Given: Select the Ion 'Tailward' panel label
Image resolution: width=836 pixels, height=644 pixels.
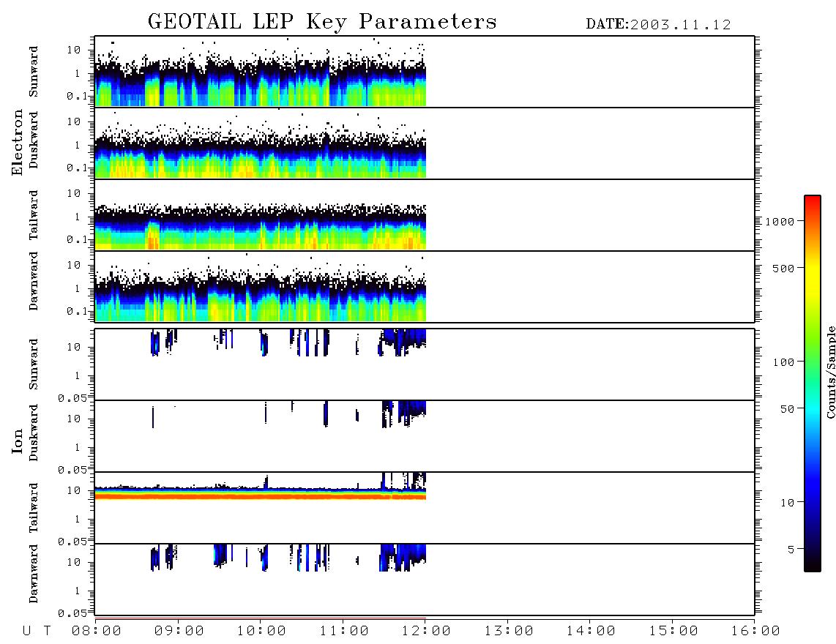Looking at the screenshot, I should 34,508.
